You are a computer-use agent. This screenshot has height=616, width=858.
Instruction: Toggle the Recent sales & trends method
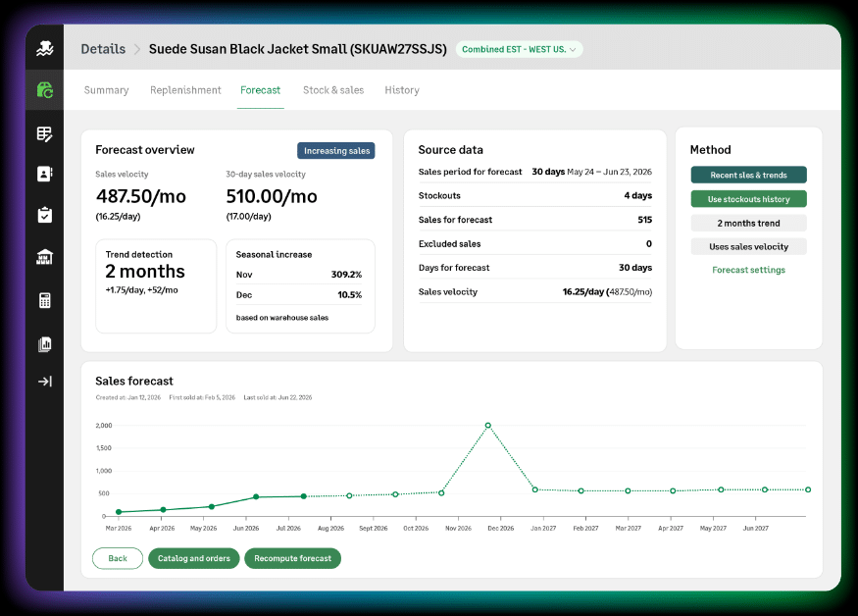(x=748, y=175)
